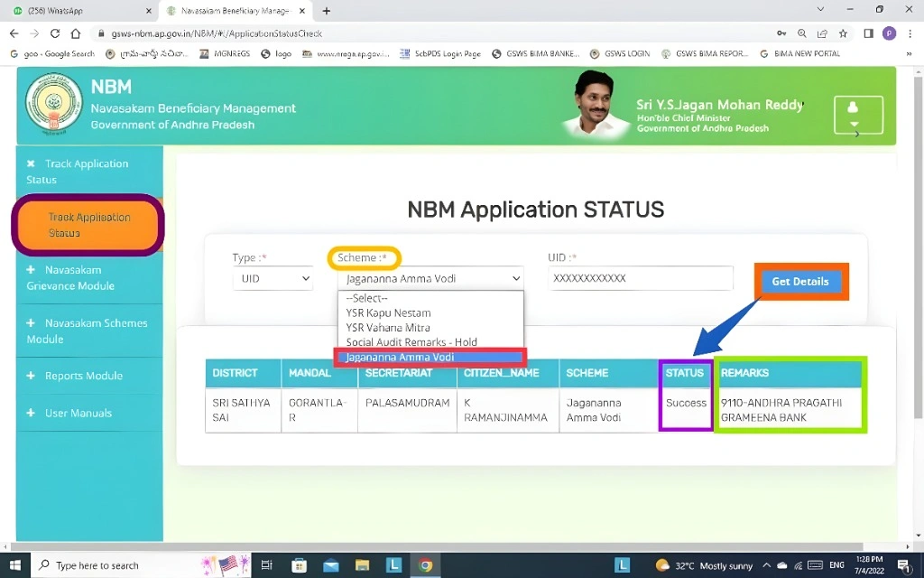Open a new browser tab
Image resolution: width=924 pixels, height=578 pixels.
(327, 11)
